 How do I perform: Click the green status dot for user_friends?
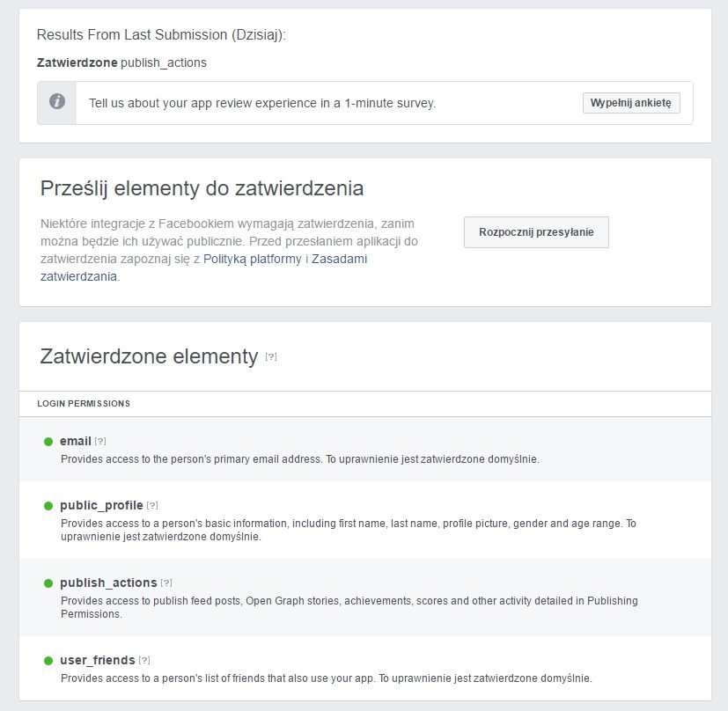click(x=48, y=661)
